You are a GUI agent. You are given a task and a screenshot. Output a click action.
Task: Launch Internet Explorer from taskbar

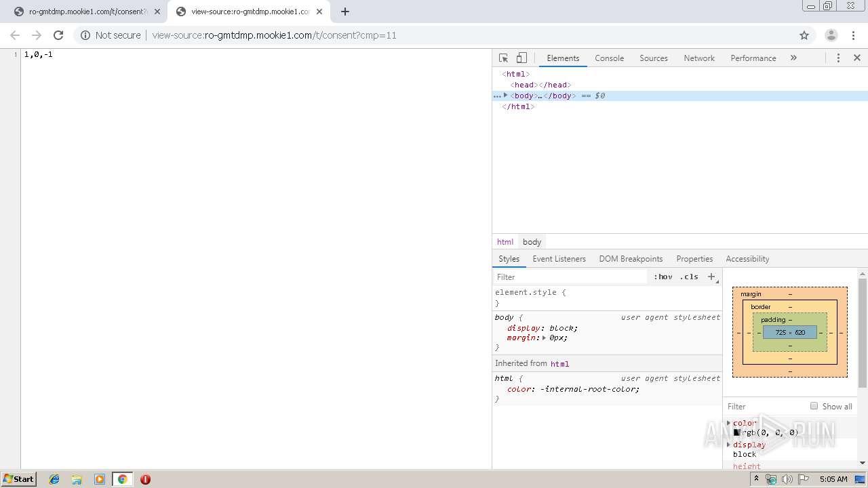54,479
